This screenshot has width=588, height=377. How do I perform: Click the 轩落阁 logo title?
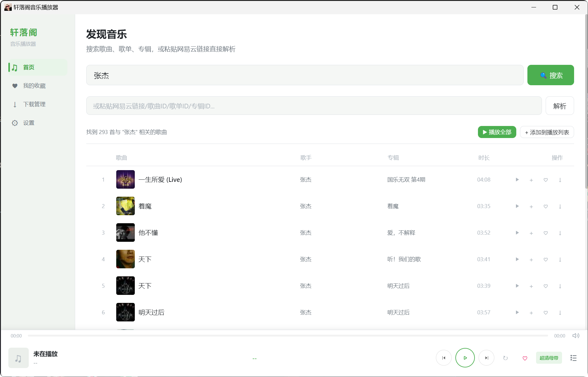click(x=23, y=32)
